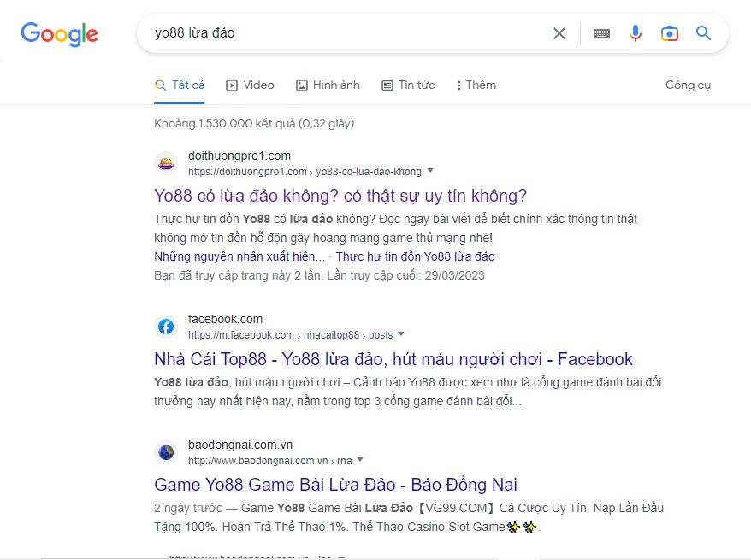Open Công cụ search tools
751x560 pixels.
pyautogui.click(x=688, y=85)
